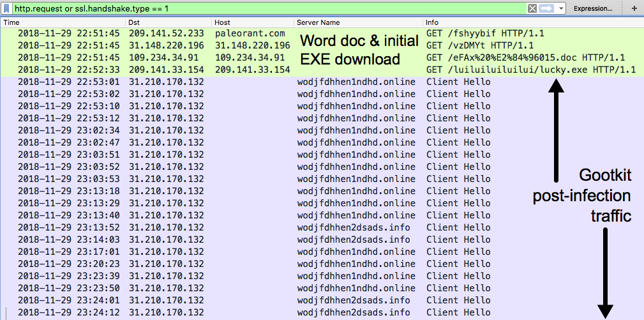The height and width of the screenshot is (320, 644).
Task: Select the packet at 22:53:10
Action: point(322,107)
